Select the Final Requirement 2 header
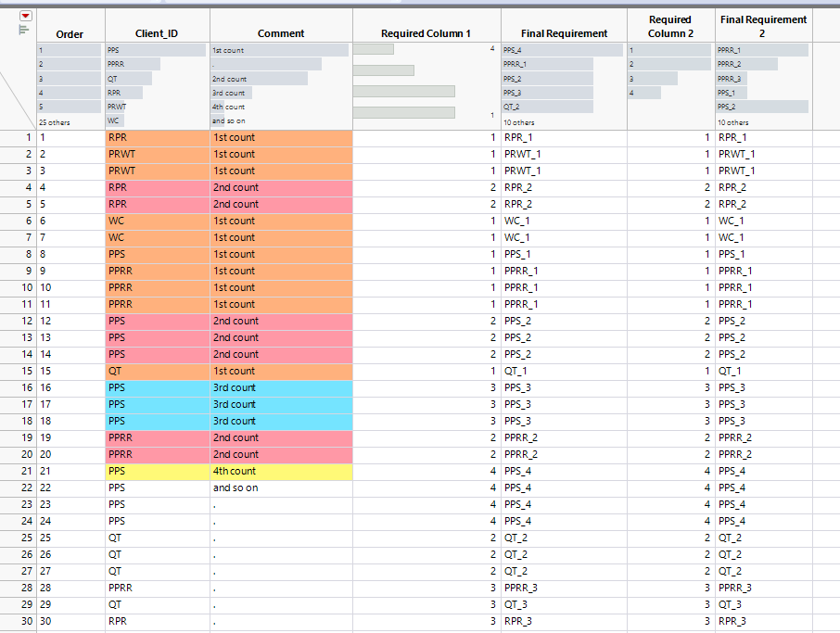This screenshot has height=633, width=840. tap(762, 26)
